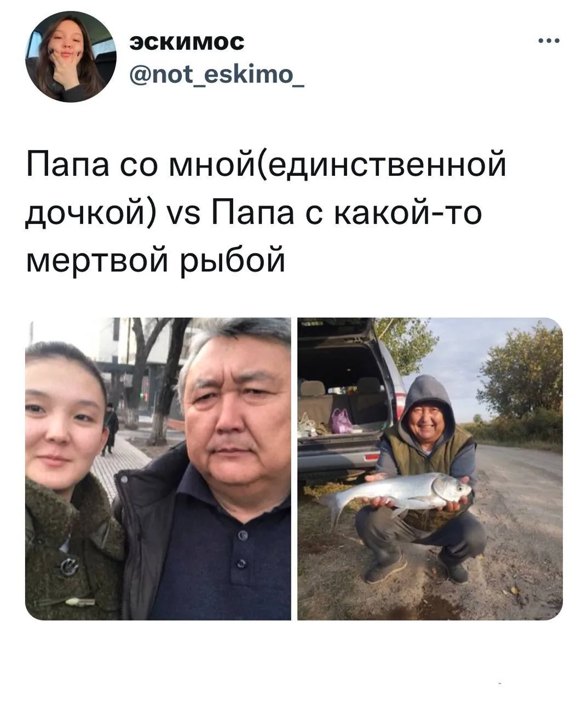This screenshot has width=588, height=701.
Task: Open the three-dot more options menu
Action: [x=549, y=41]
